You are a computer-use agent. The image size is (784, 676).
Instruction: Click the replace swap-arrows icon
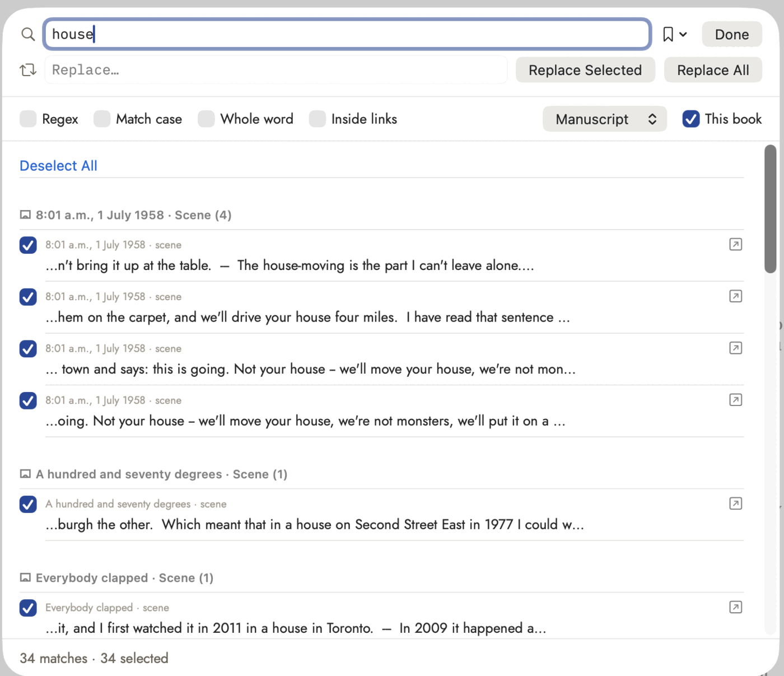[28, 70]
